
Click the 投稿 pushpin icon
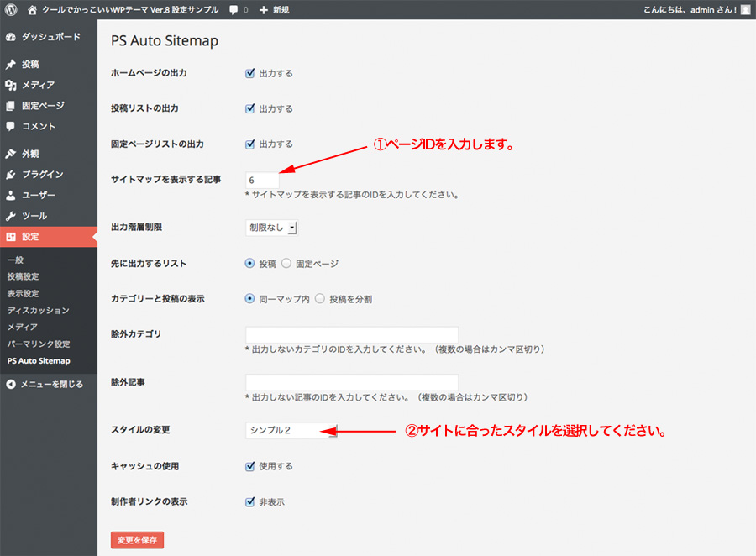(x=11, y=64)
